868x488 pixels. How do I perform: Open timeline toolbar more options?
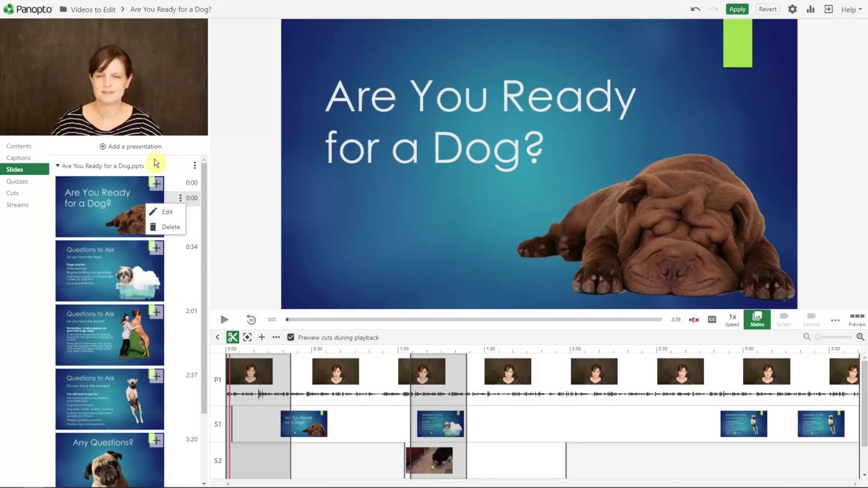click(276, 338)
